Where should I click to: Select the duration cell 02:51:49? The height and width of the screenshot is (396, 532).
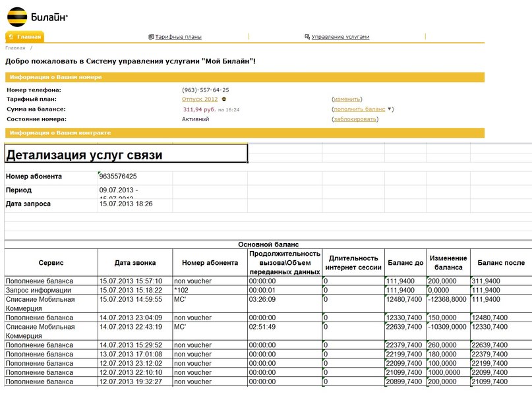(285, 331)
